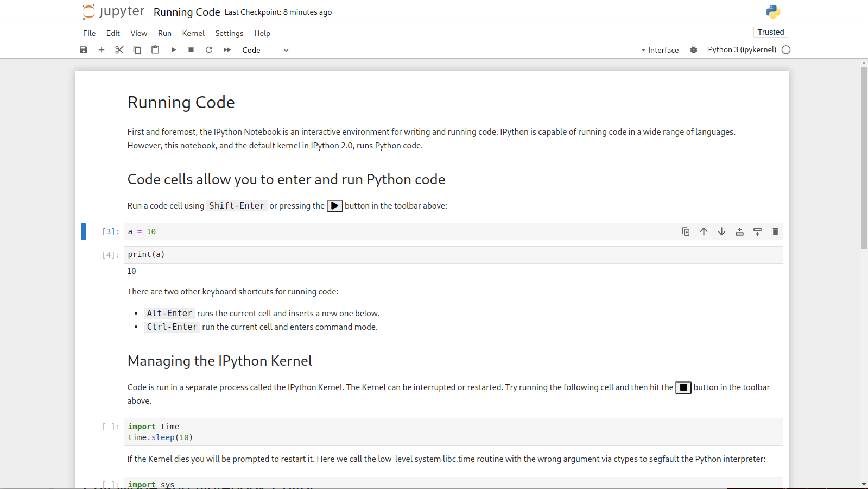Expand the Interface dropdown
This screenshot has width=868, height=489.
click(x=660, y=50)
